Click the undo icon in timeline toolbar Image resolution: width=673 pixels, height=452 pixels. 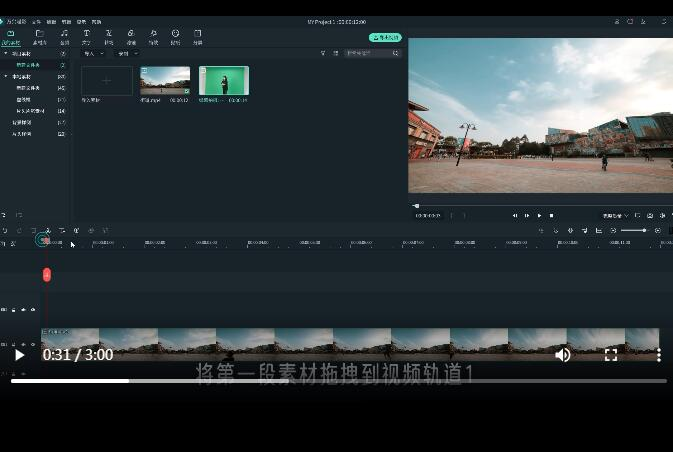coord(5,230)
